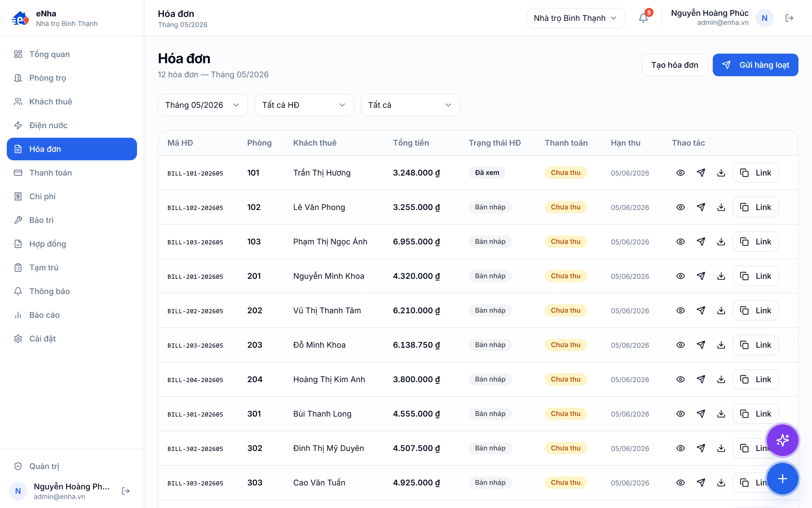Viewport: 812px width, 508px height.
Task: View Đinh Thị Mỹ Duyên invoice eye icon
Action: [680, 448]
